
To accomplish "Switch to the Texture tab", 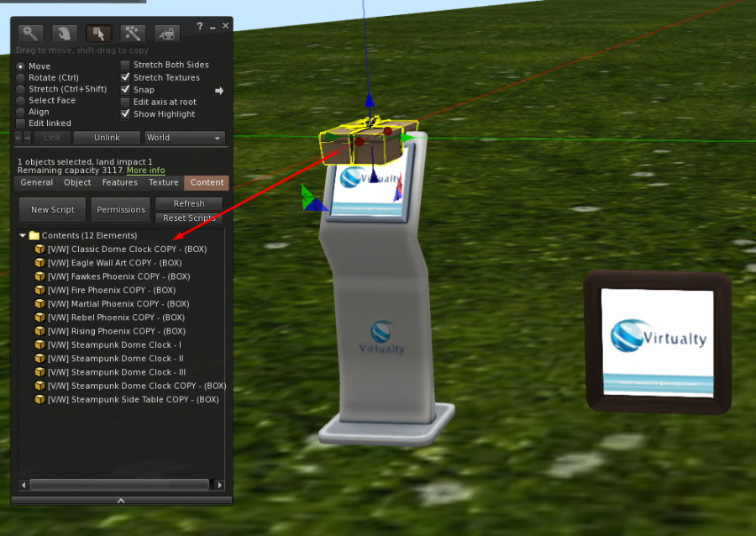I will tap(163, 182).
